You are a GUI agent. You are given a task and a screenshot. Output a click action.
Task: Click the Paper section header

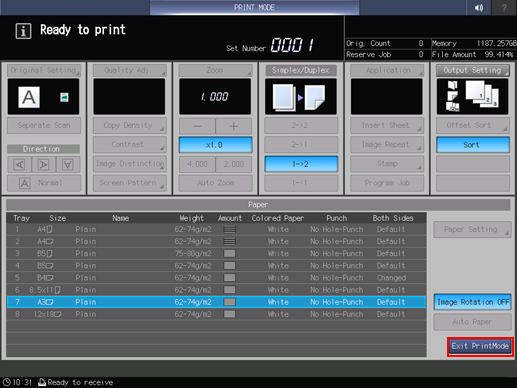(x=258, y=205)
